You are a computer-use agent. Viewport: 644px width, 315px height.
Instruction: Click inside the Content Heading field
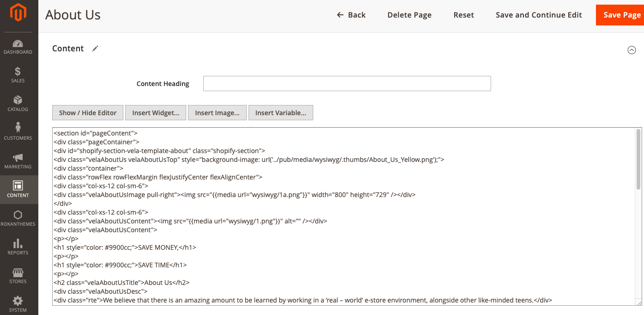[x=347, y=83]
